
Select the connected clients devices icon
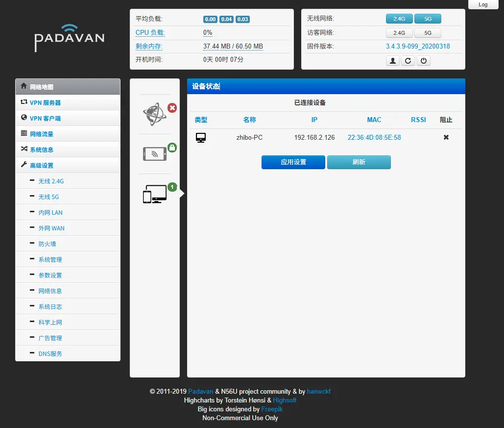pyautogui.click(x=155, y=194)
